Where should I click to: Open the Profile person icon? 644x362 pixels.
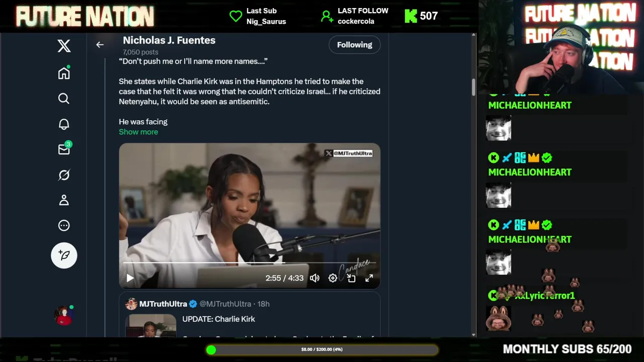pyautogui.click(x=64, y=200)
